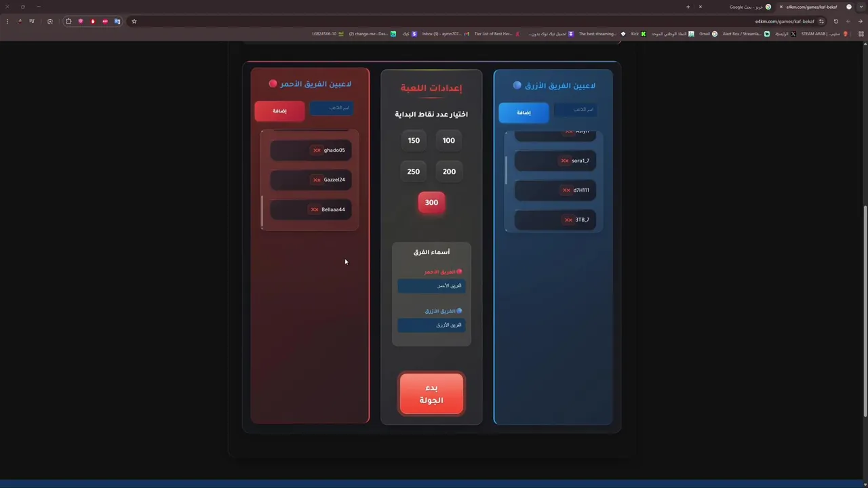Click the blue team player list scrollbar

tap(506, 169)
